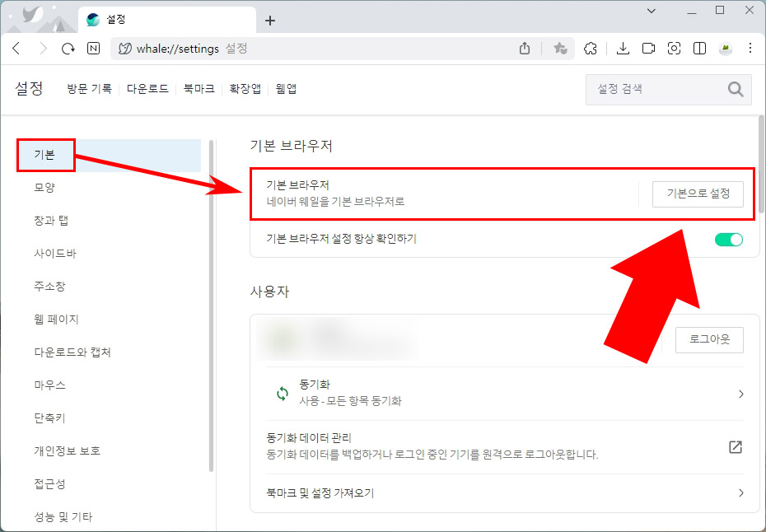The width and height of the screenshot is (766, 532).
Task: Click the profile avatar icon
Action: [725, 49]
